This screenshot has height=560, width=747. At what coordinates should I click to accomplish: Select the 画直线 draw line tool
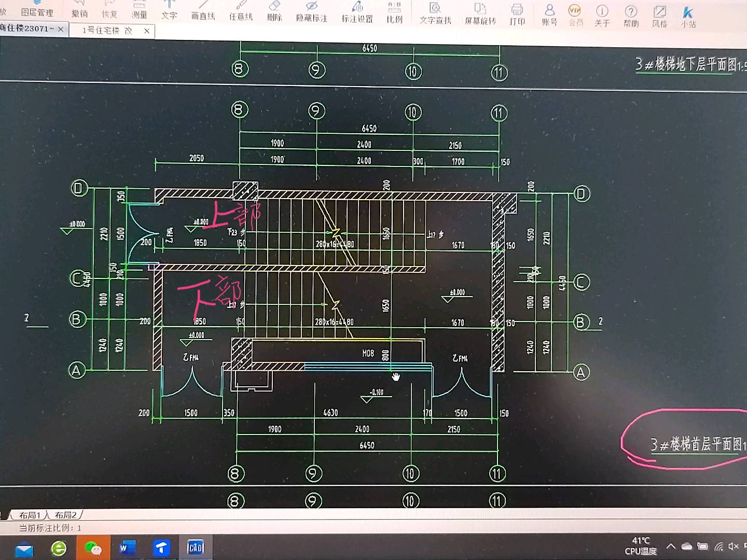203,11
